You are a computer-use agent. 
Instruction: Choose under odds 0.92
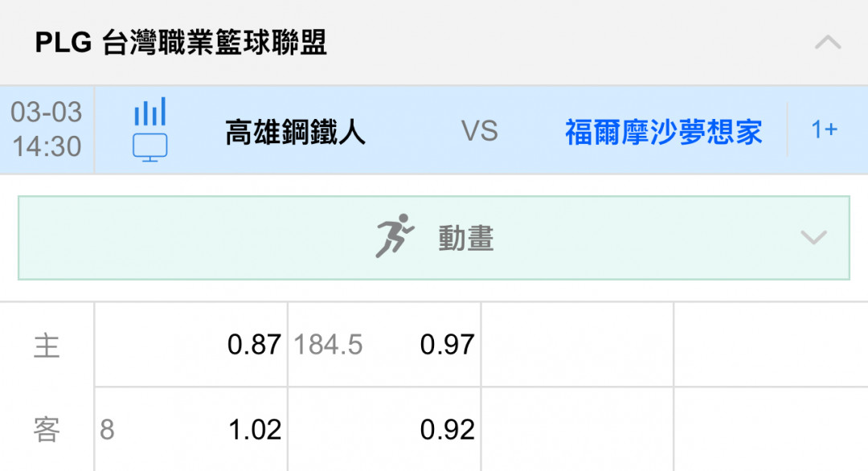tap(448, 429)
